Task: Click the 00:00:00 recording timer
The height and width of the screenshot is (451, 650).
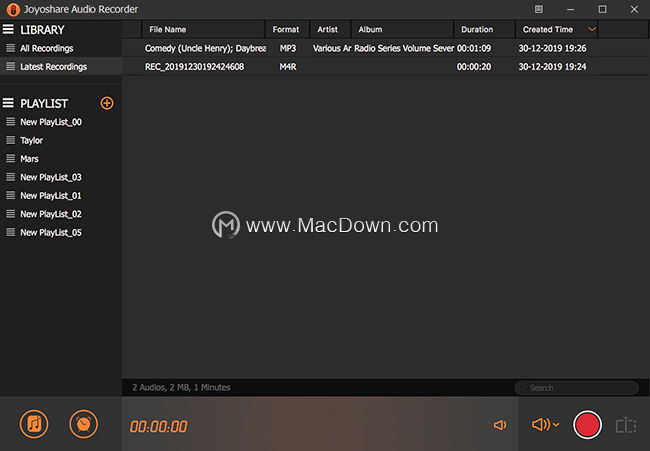Action: tap(158, 427)
